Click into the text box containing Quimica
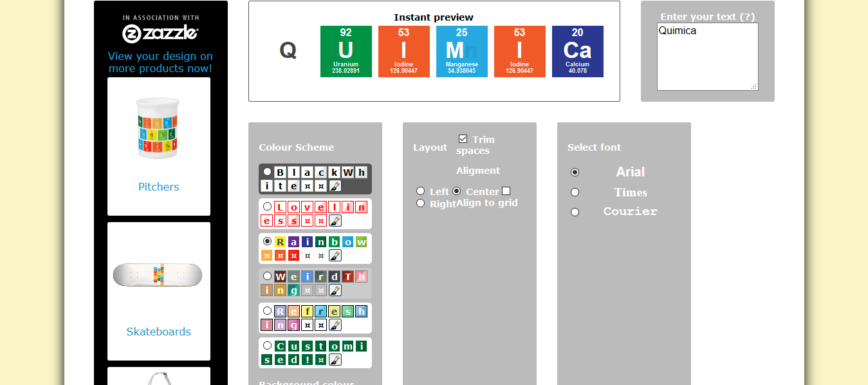This screenshot has height=385, width=868. tap(708, 57)
